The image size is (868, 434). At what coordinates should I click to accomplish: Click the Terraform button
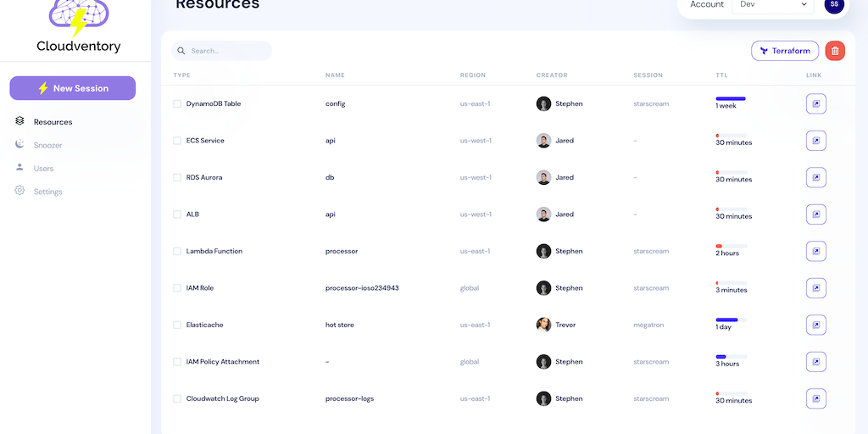(x=785, y=51)
